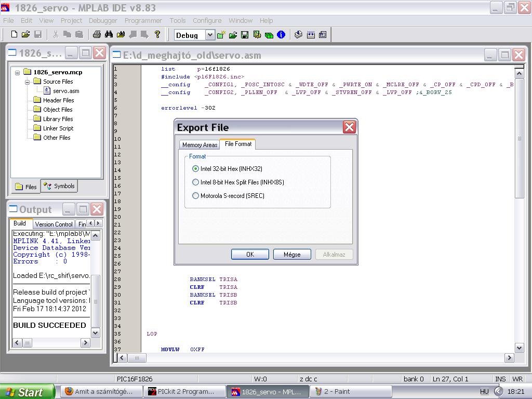The width and height of the screenshot is (532, 399).
Task: Select Motorola S-record (SREC) format
Action: click(x=195, y=196)
